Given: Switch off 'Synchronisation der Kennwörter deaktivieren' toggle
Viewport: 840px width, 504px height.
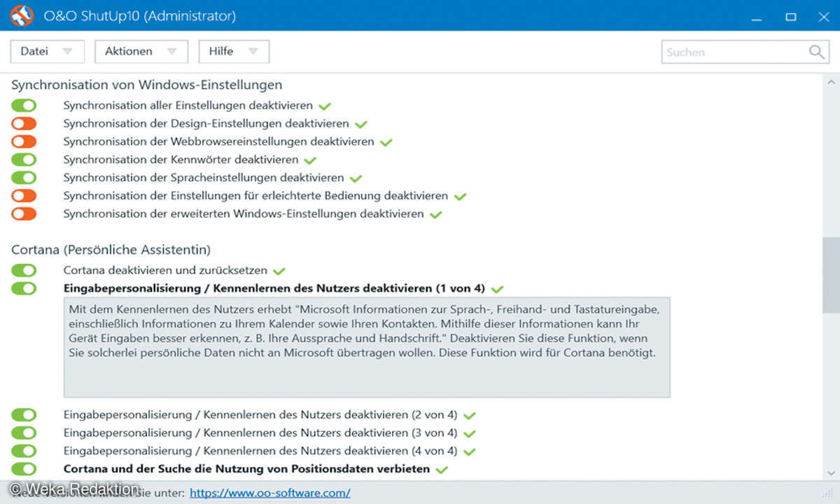Looking at the screenshot, I should pos(24,160).
